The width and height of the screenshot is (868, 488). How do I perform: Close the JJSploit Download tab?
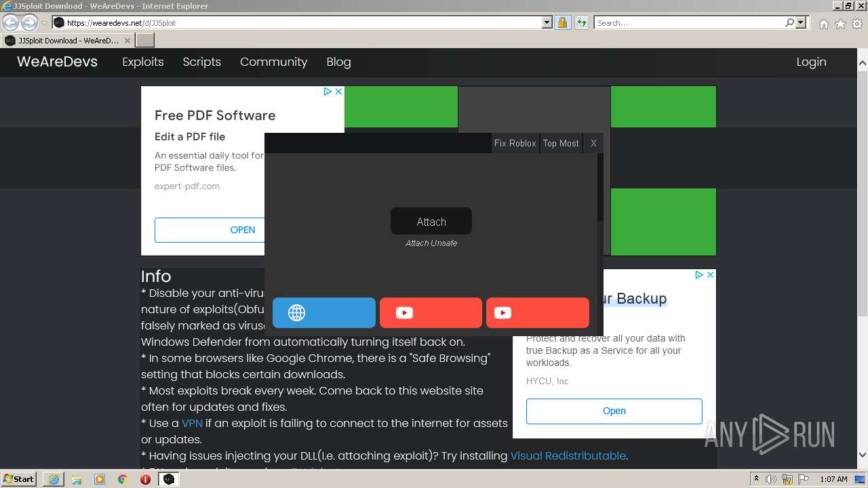tap(127, 41)
